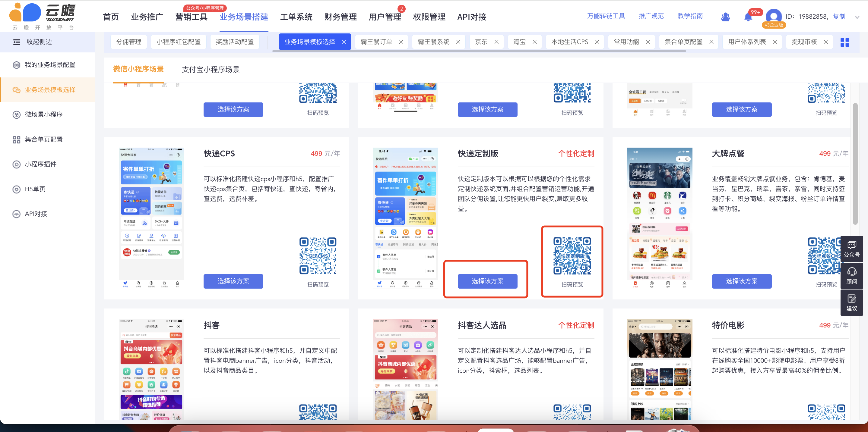Click the 大牌点餐 phone preview image
This screenshot has height=432, width=868.
(659, 218)
